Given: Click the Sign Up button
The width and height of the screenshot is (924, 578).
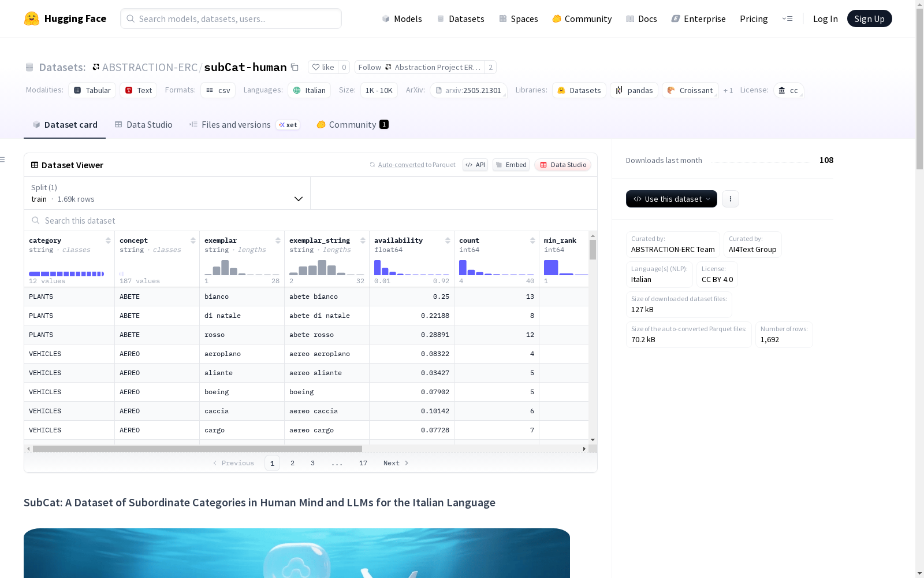Looking at the screenshot, I should click(869, 18).
